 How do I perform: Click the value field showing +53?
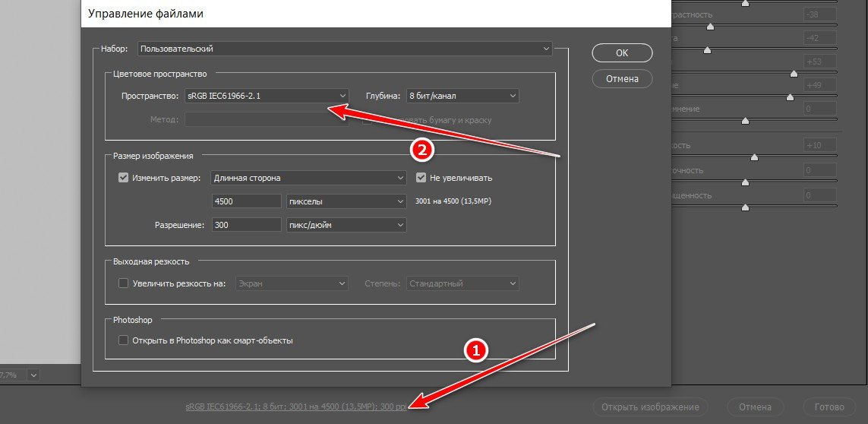pos(820,62)
